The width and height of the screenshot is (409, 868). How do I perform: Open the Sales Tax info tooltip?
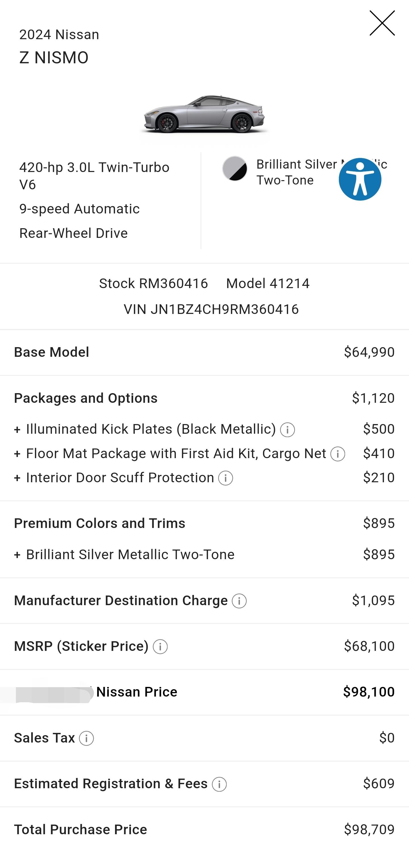click(86, 738)
